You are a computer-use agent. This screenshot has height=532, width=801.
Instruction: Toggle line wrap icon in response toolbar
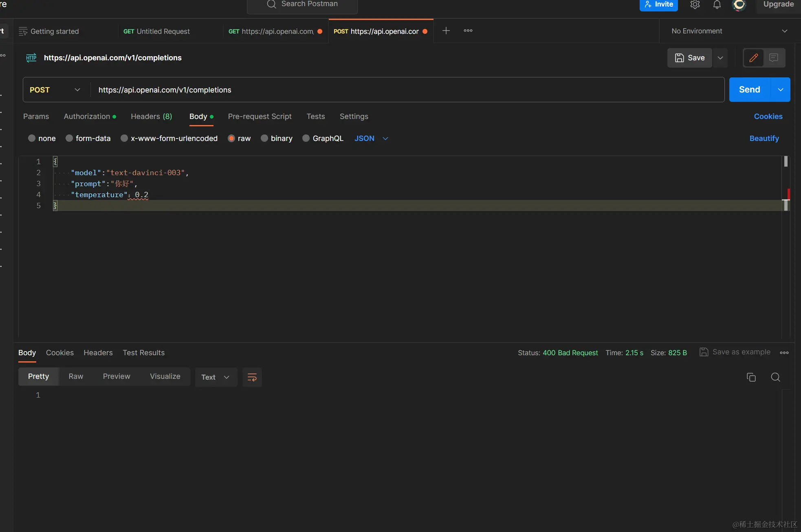[252, 377]
